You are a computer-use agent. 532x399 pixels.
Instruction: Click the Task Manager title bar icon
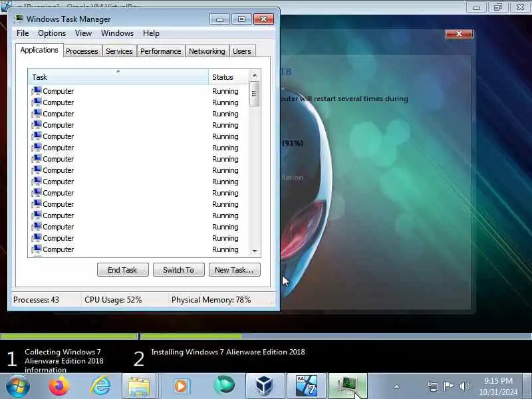pyautogui.click(x=19, y=19)
